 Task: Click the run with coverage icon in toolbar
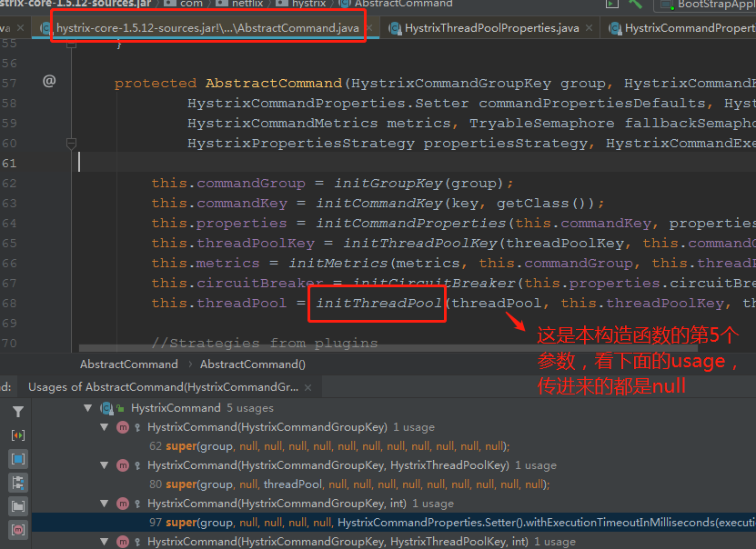[612, 4]
